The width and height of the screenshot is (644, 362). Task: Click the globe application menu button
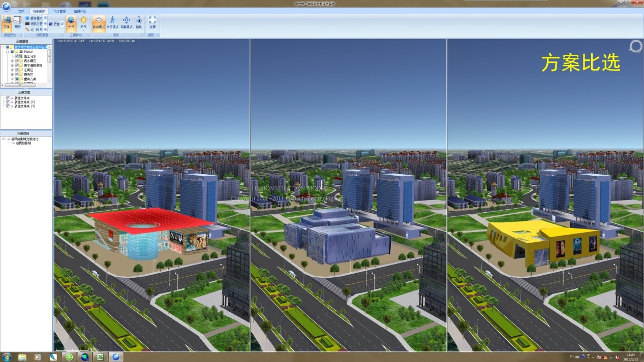point(6,7)
